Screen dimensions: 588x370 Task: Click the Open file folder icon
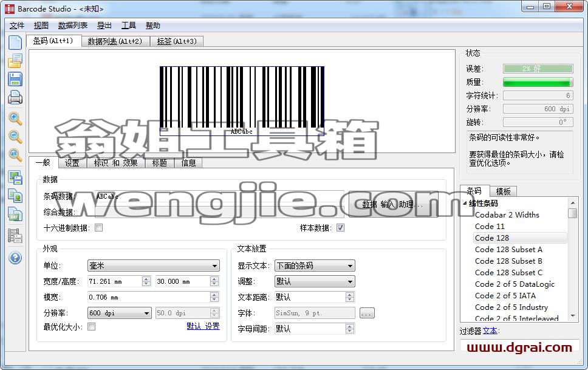click(15, 60)
